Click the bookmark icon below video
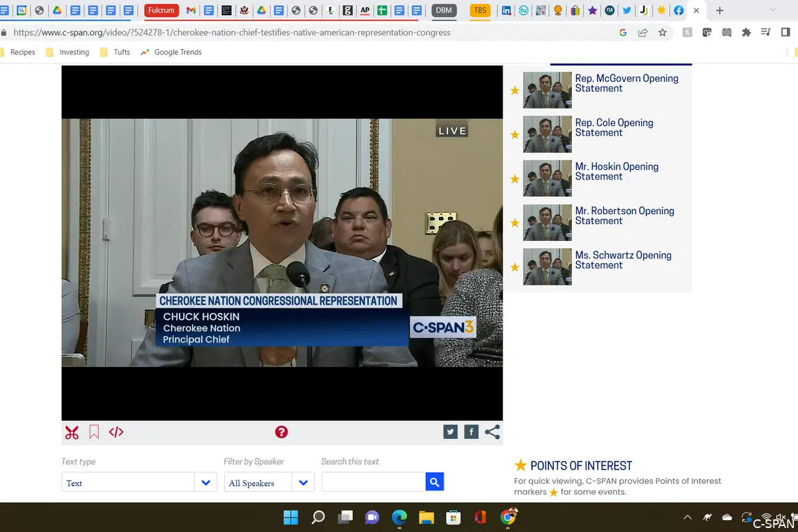The image size is (798, 532). click(94, 432)
